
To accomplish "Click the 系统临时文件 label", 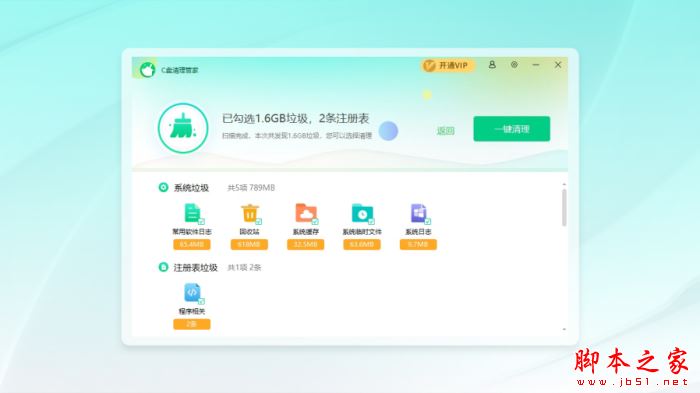I will [362, 232].
